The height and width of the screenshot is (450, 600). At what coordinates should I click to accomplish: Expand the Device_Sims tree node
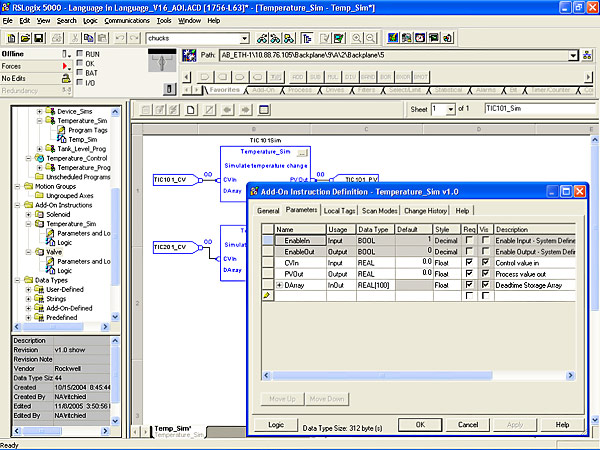point(39,111)
